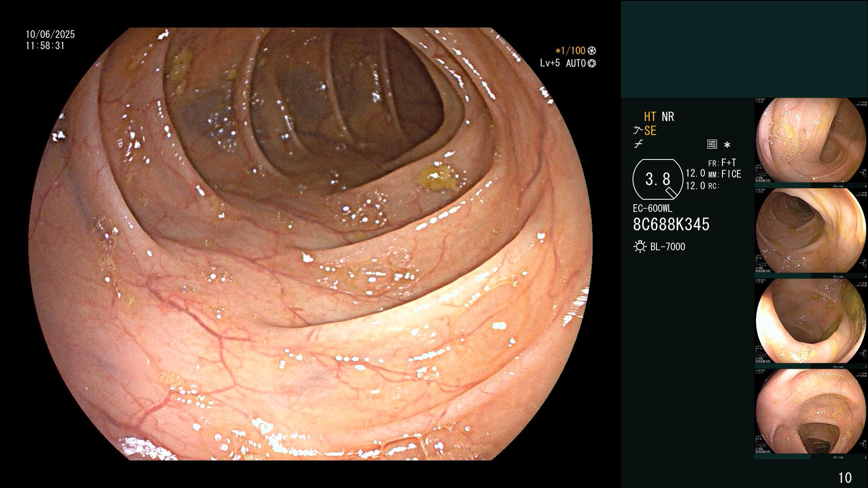Image resolution: width=868 pixels, height=488 pixels.
Task: Click the SE enhancement label
Action: (650, 131)
